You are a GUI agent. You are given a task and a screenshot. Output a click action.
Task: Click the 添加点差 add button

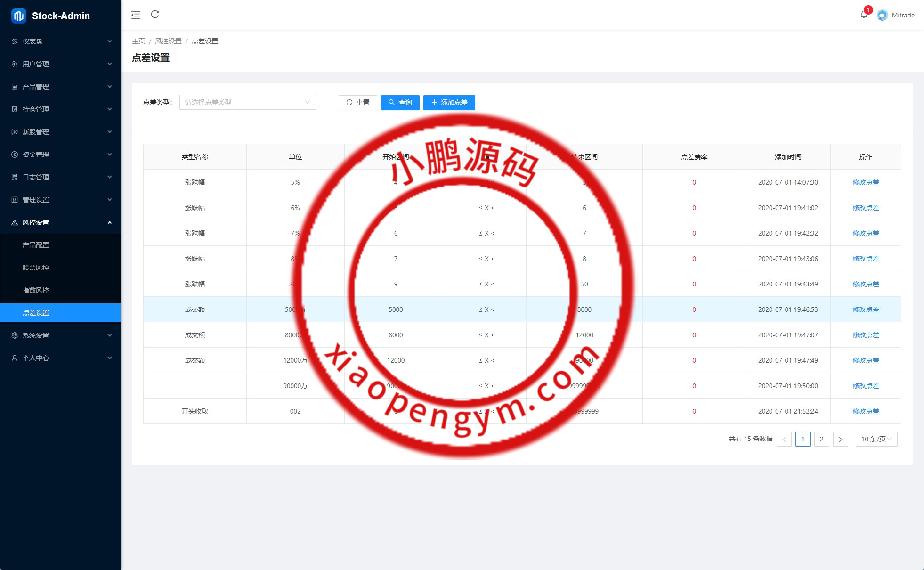click(x=448, y=102)
